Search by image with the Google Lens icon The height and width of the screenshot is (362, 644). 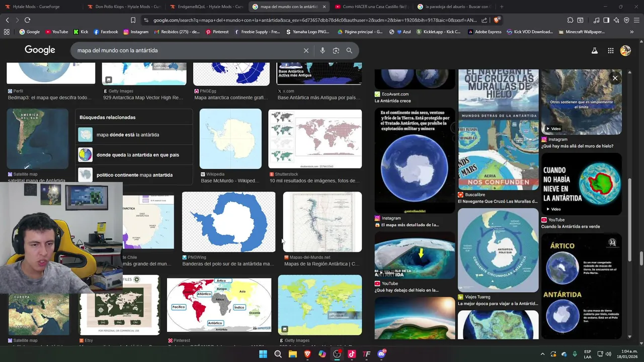pos(336,50)
